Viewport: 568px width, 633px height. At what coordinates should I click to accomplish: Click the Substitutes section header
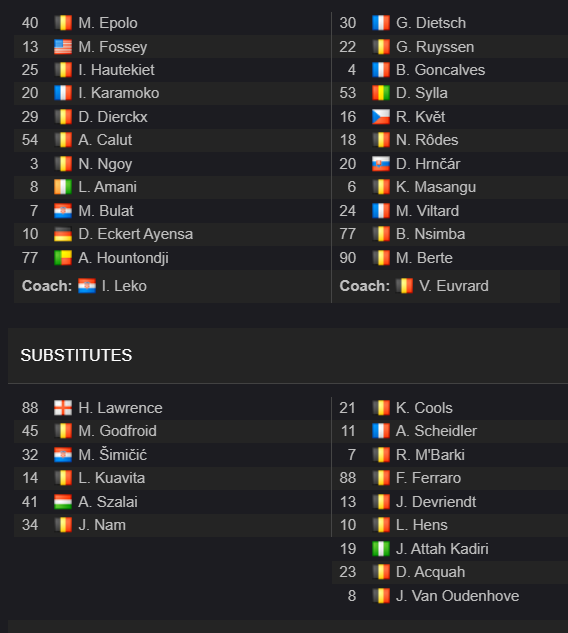[x=76, y=355]
